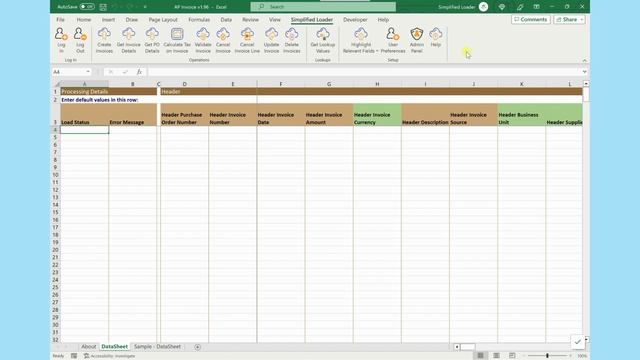
Task: Open the Home tab
Action: [84, 20]
